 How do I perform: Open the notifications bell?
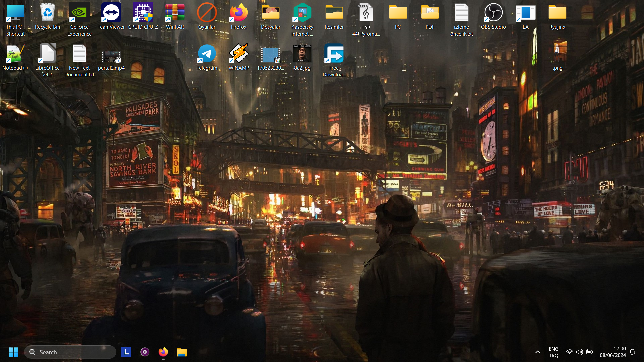point(633,352)
